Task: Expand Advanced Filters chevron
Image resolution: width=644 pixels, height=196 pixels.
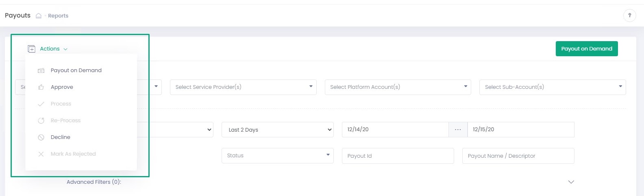Action: 571,182
